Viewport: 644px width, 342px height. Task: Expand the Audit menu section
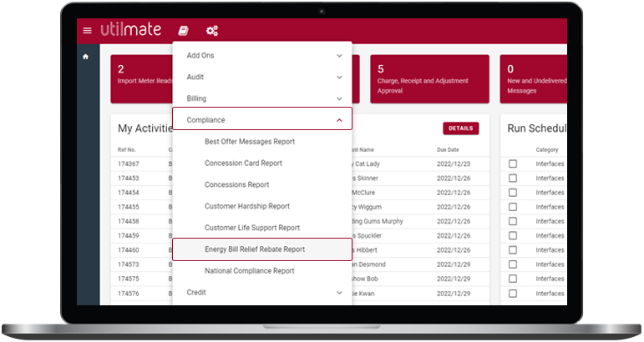(261, 77)
